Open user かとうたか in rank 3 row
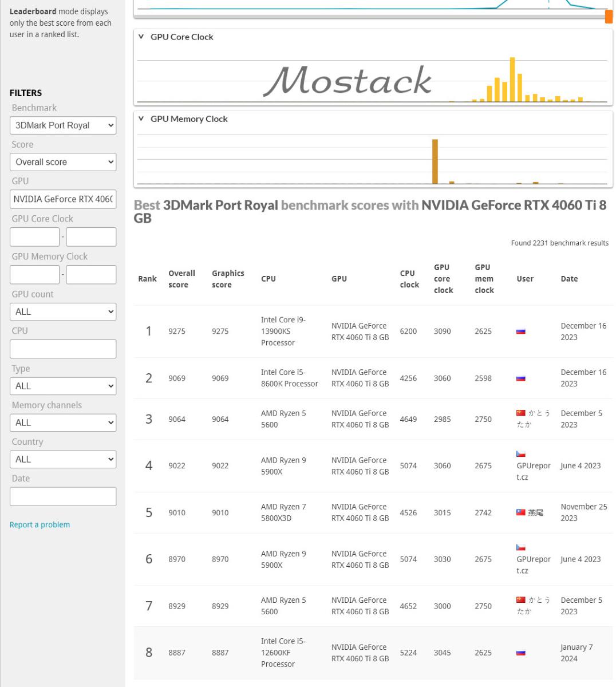 tap(533, 419)
